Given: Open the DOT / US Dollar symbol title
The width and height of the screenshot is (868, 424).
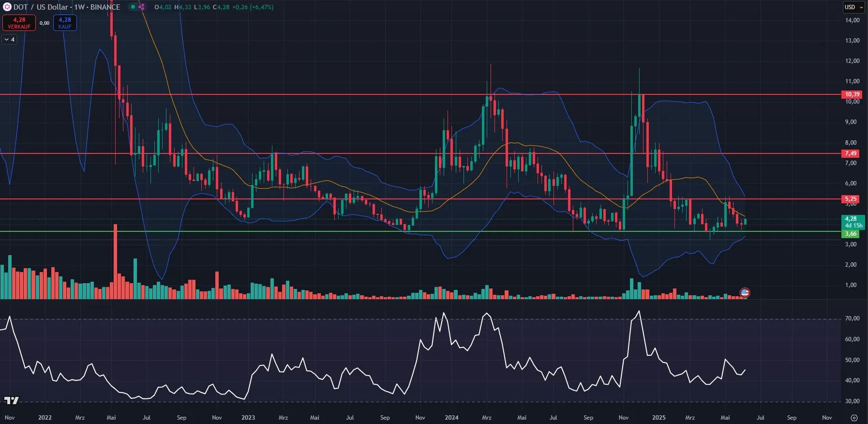Looking at the screenshot, I should pyautogui.click(x=67, y=7).
